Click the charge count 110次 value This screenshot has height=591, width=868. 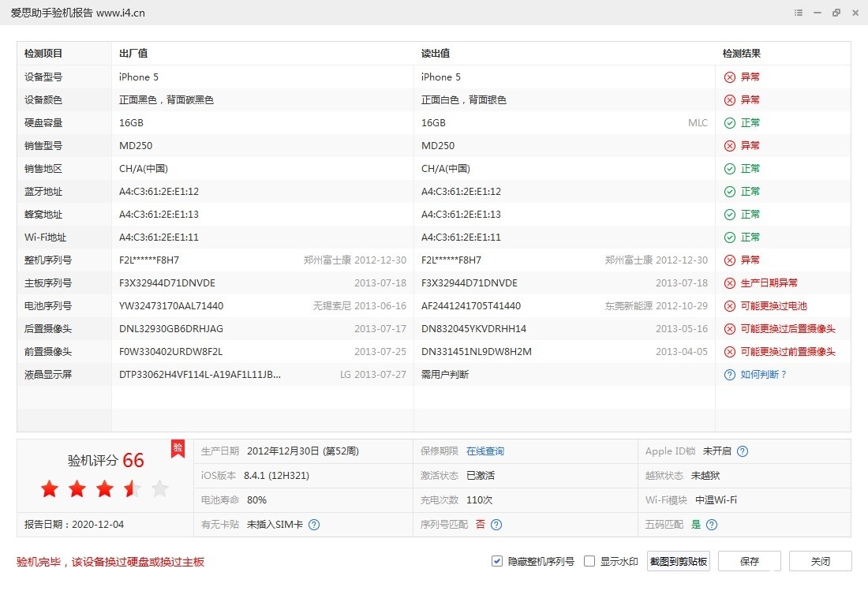point(480,500)
